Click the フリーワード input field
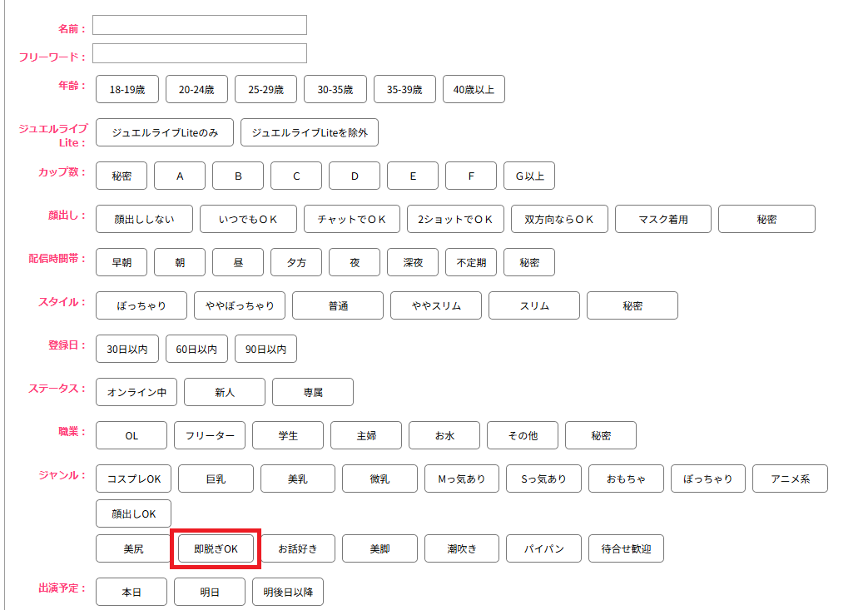868x610 pixels. point(199,53)
